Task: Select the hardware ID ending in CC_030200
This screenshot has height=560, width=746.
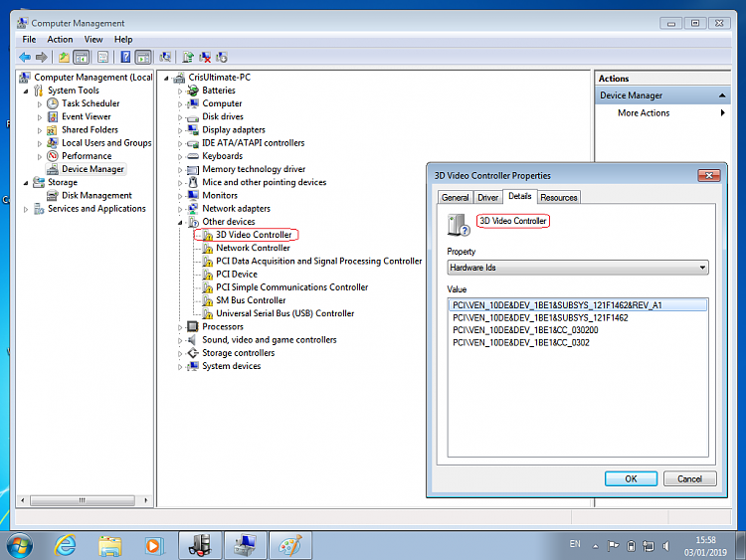Action: pyautogui.click(x=525, y=330)
